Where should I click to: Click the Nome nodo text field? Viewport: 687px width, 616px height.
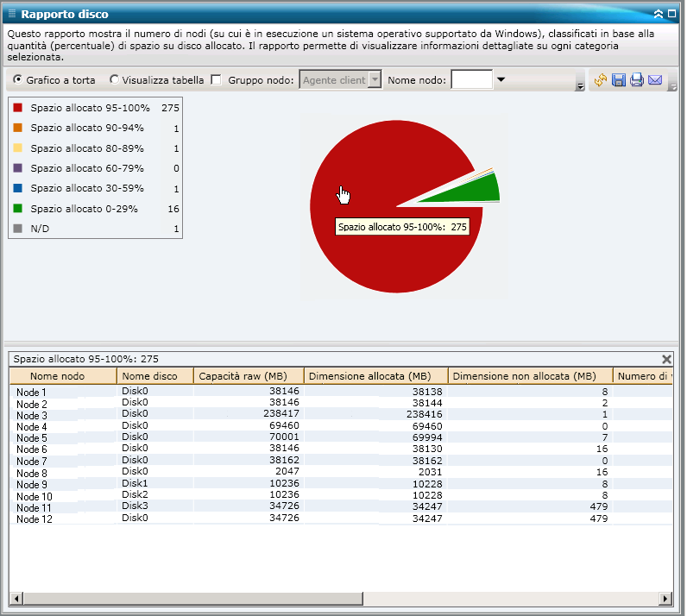(471, 80)
